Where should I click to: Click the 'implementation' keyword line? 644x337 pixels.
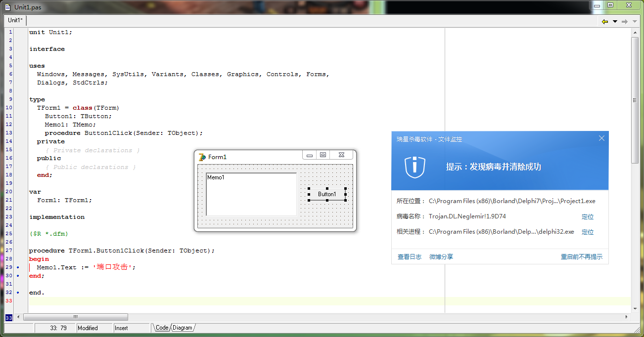coord(57,217)
